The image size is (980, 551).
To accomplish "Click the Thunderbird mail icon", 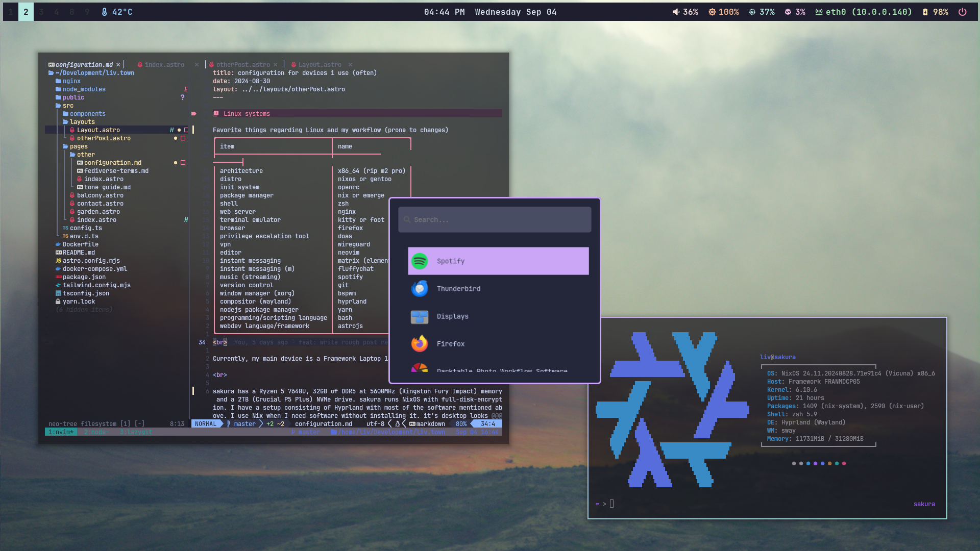I will pyautogui.click(x=420, y=289).
